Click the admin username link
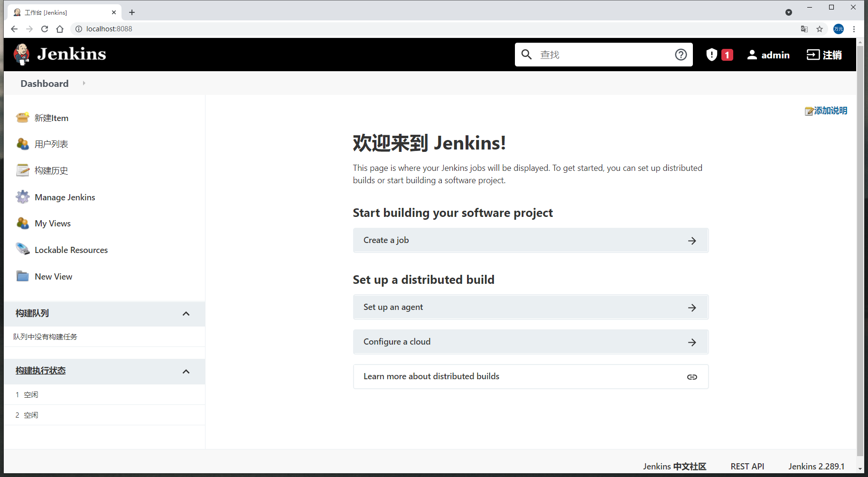 coord(775,55)
